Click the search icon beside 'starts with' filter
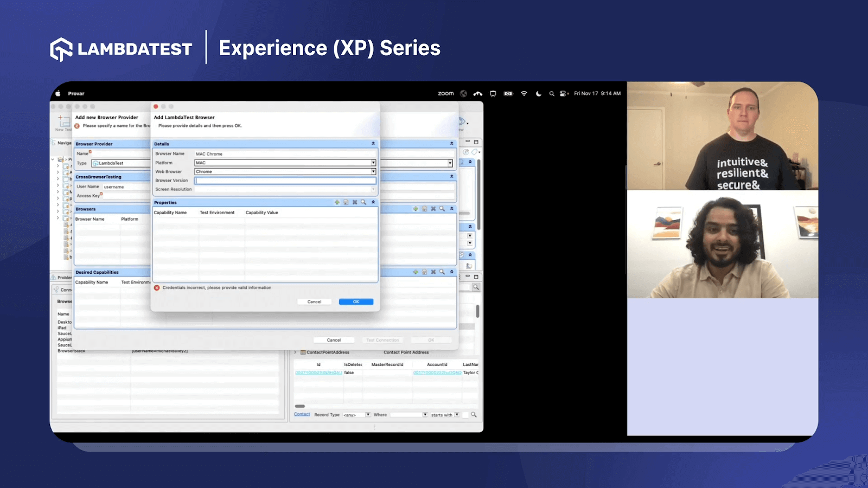 pyautogui.click(x=474, y=415)
